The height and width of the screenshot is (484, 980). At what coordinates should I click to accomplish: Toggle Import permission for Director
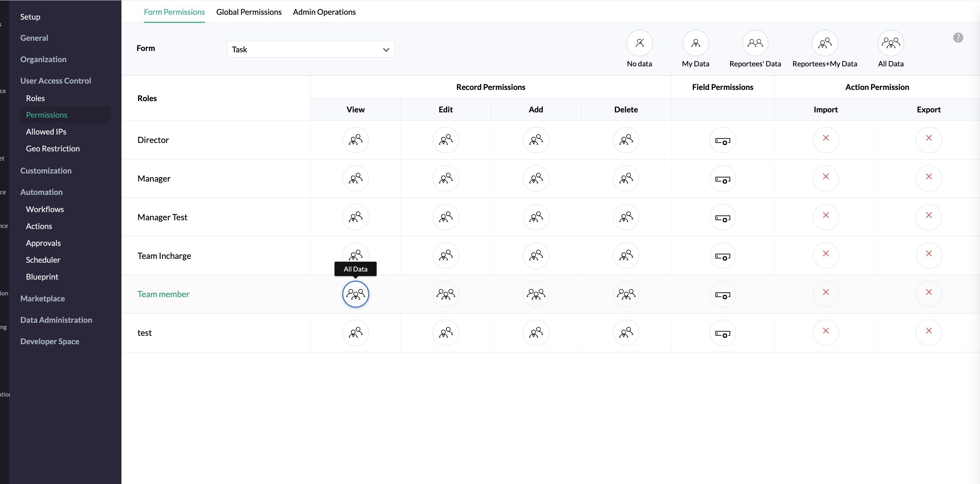[826, 139]
